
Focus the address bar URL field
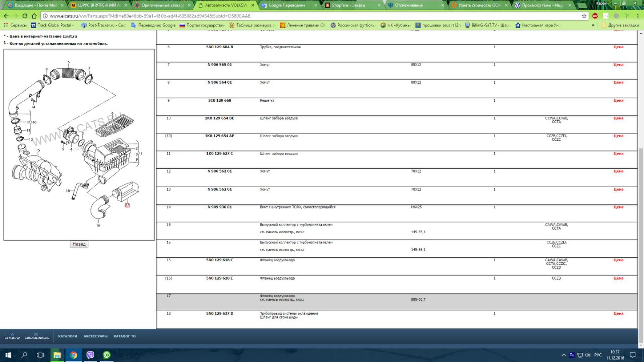click(302, 16)
